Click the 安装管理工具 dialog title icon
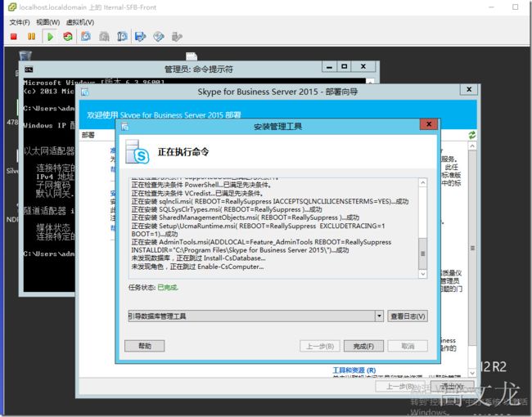Image resolution: width=532 pixels, height=417 pixels. click(x=124, y=127)
